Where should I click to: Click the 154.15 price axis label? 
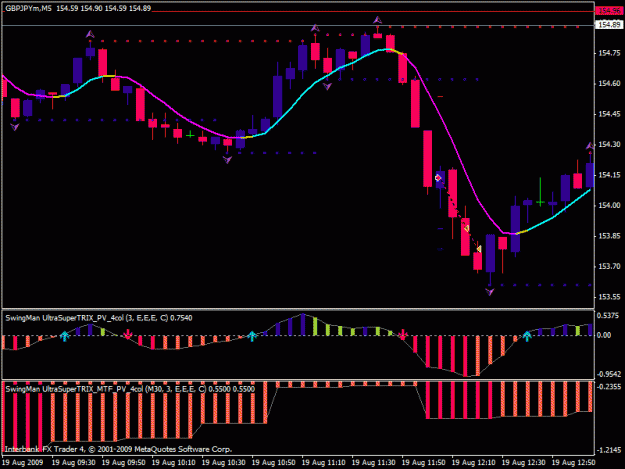(609, 175)
